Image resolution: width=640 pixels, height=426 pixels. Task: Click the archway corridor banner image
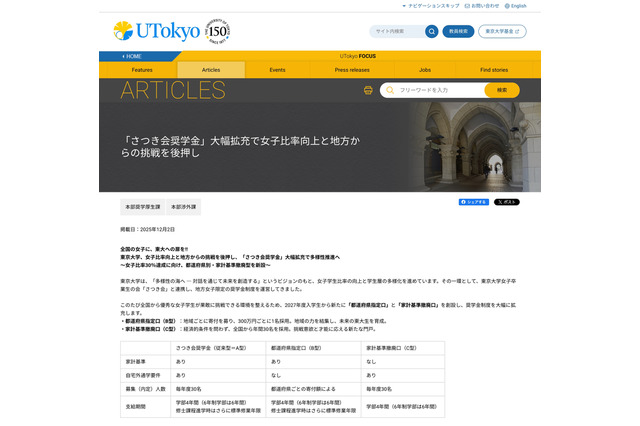(x=476, y=147)
